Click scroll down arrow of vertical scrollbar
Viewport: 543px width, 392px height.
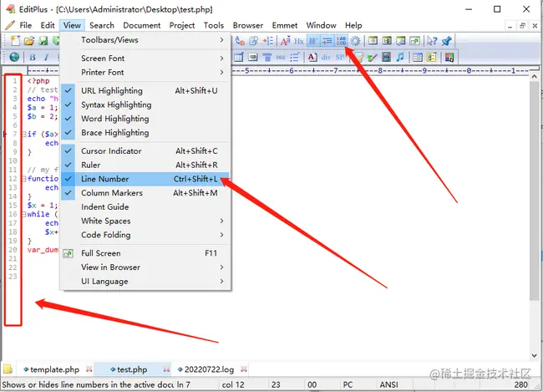[x=534, y=355]
